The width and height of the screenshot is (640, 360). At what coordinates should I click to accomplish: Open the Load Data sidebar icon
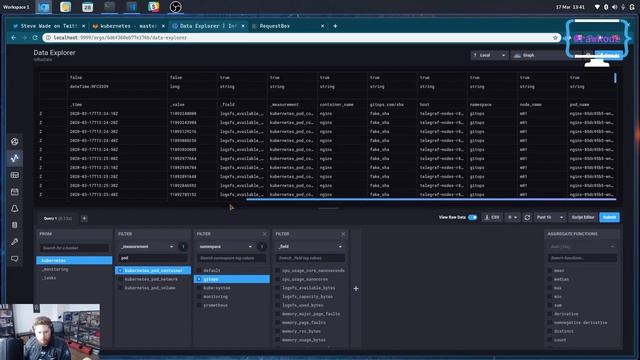pos(15,225)
